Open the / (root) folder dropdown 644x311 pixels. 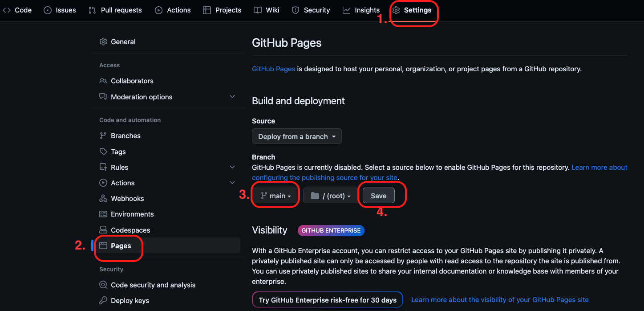point(331,196)
